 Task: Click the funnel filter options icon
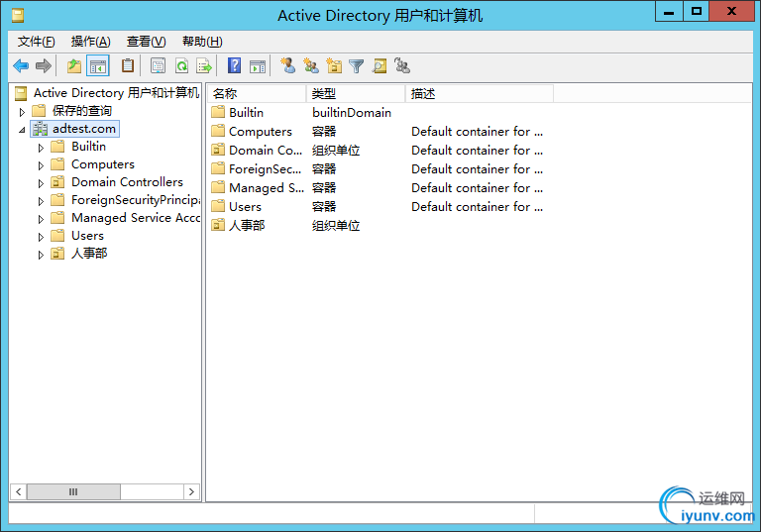357,66
